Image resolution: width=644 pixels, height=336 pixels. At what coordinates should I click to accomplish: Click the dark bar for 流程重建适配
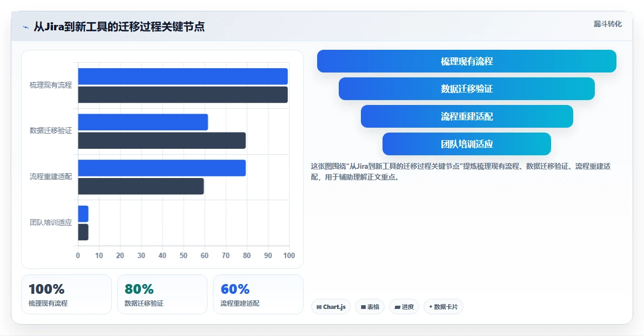(141, 186)
